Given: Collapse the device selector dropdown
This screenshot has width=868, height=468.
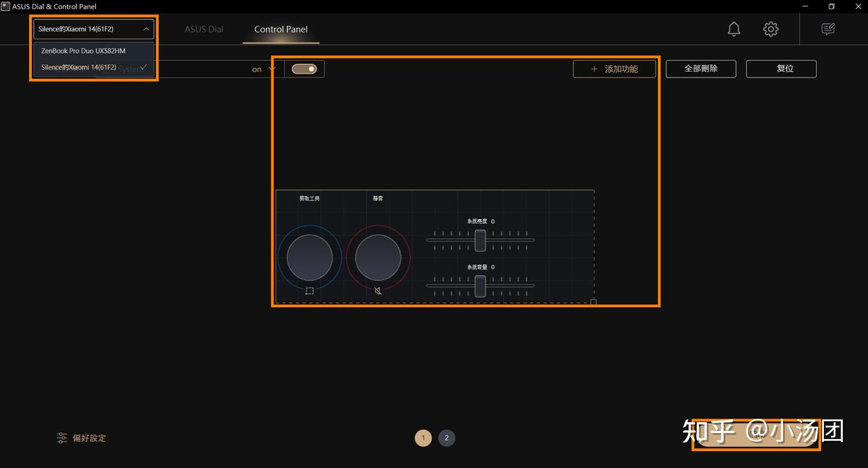Looking at the screenshot, I should pos(146,28).
